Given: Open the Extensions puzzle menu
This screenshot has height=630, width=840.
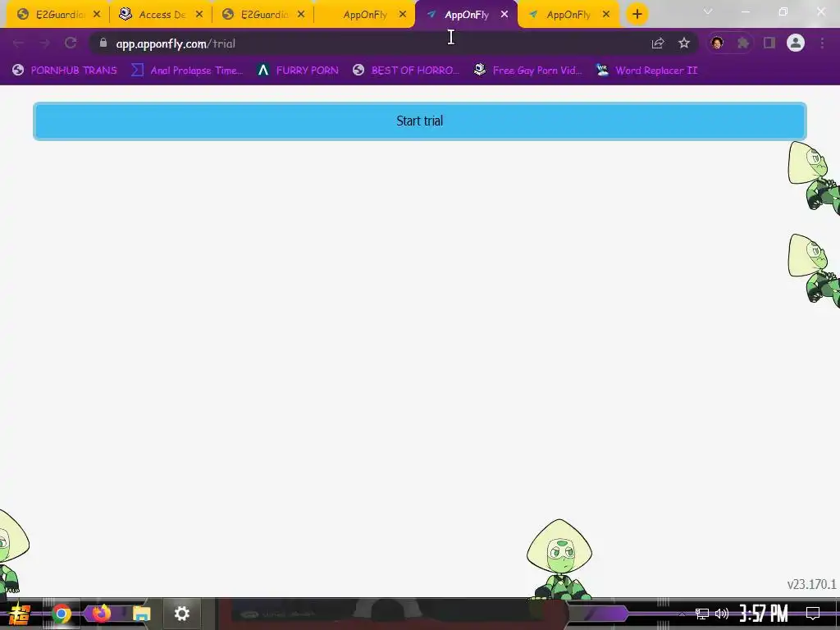Looking at the screenshot, I should point(743,43).
